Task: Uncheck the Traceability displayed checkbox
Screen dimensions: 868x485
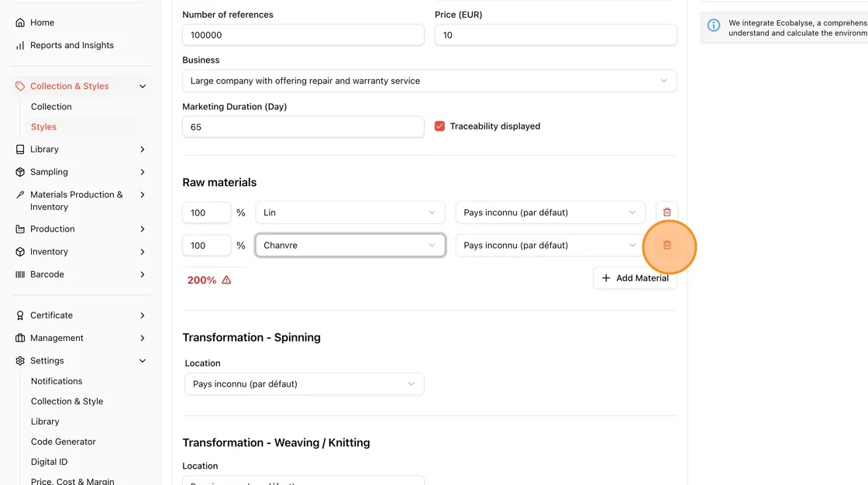Action: (439, 126)
